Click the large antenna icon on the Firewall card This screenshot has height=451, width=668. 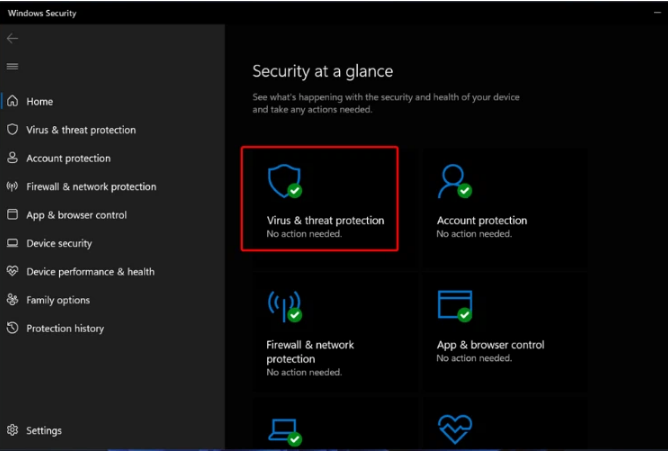(x=284, y=306)
